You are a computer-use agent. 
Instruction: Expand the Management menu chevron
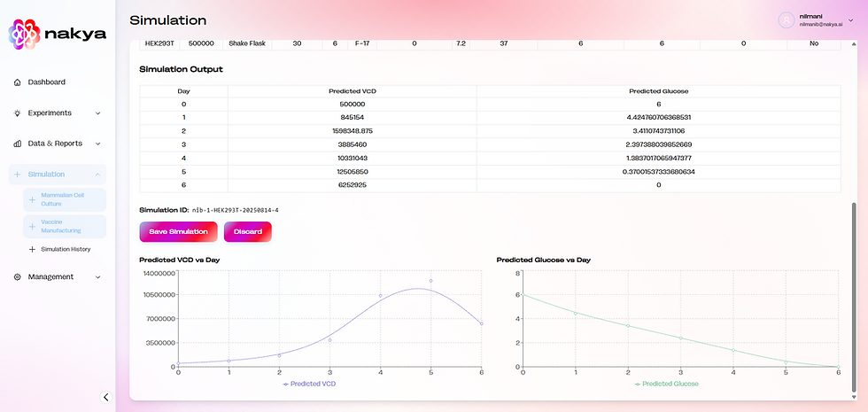[98, 276]
